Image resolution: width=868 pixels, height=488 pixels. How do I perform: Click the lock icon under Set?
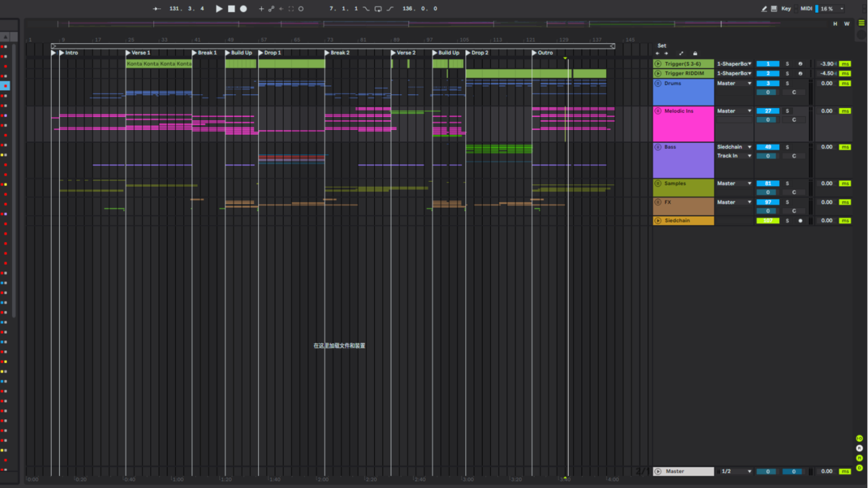(x=695, y=54)
